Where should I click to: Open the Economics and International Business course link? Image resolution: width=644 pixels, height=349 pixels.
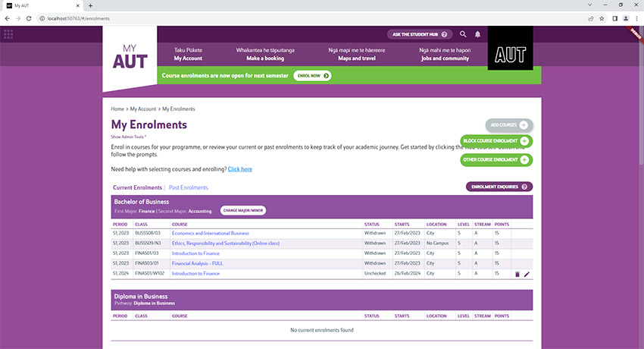(x=210, y=234)
